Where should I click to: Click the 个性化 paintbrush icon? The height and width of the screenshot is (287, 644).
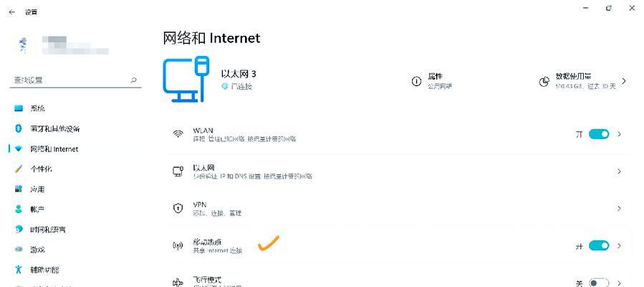point(19,169)
